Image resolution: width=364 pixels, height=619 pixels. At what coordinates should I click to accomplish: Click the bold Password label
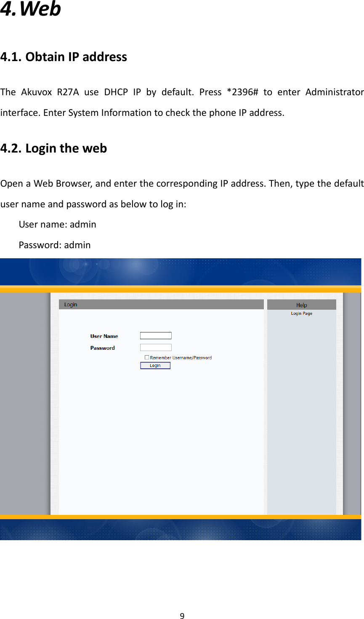(102, 348)
